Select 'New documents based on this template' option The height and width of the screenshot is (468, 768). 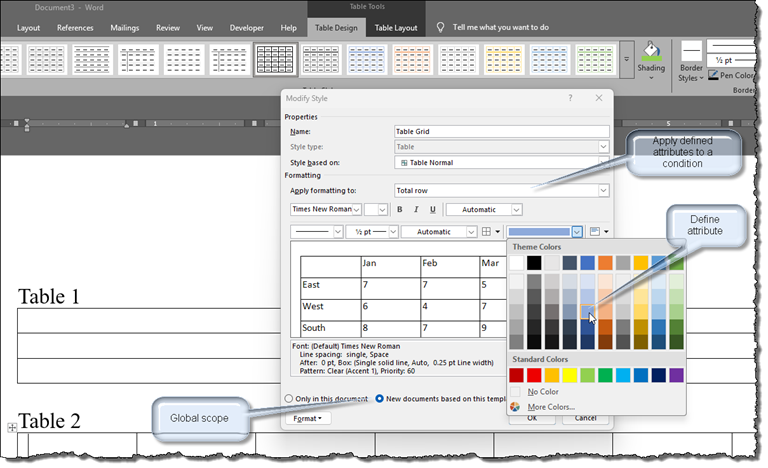click(x=379, y=399)
